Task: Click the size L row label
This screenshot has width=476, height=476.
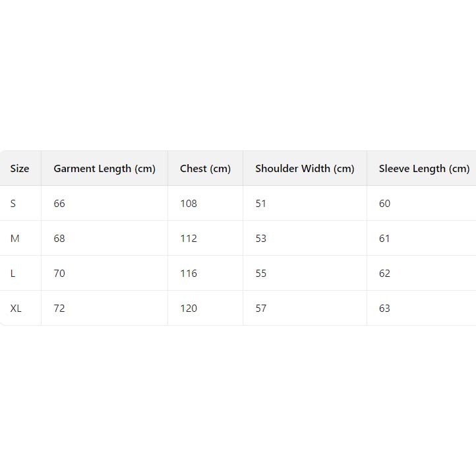Action: tap(13, 274)
